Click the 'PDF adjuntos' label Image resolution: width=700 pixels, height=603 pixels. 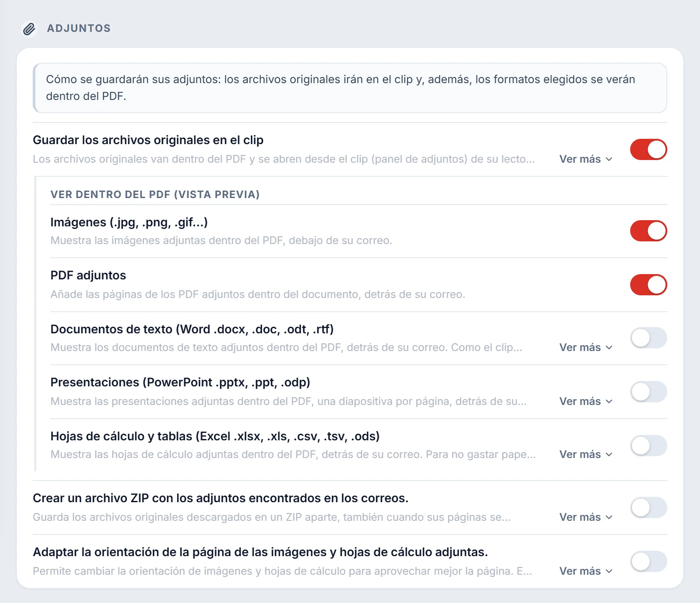point(88,275)
